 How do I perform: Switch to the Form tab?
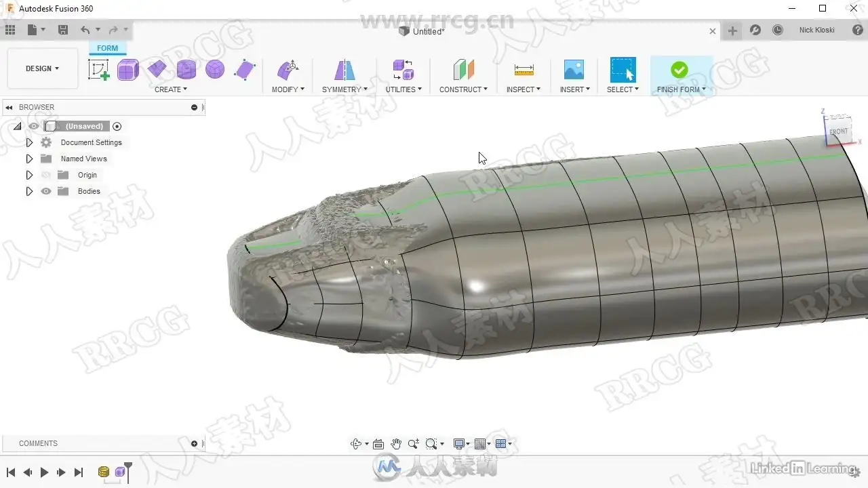[107, 48]
